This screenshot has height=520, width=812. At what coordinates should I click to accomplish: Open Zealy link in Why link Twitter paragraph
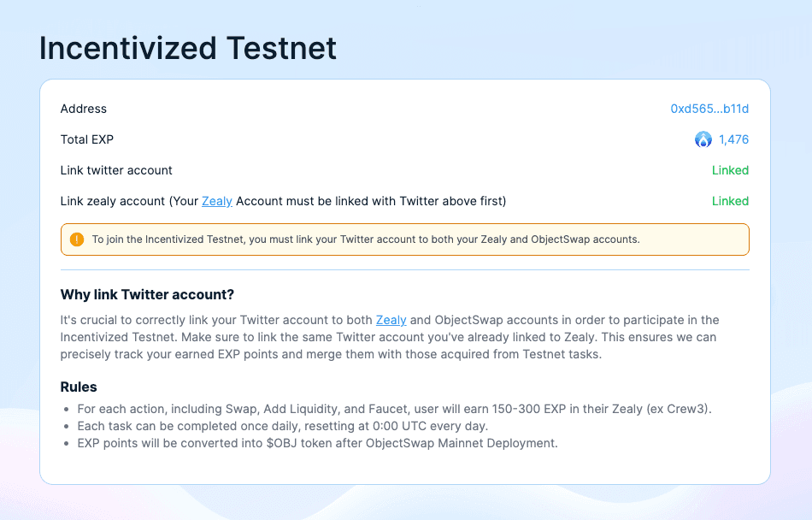(x=391, y=320)
